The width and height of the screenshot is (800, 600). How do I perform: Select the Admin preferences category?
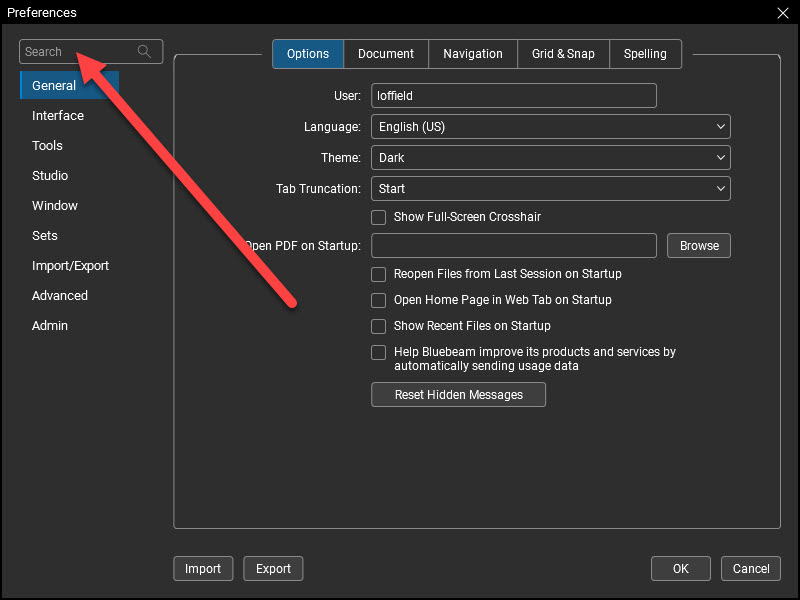click(x=50, y=326)
